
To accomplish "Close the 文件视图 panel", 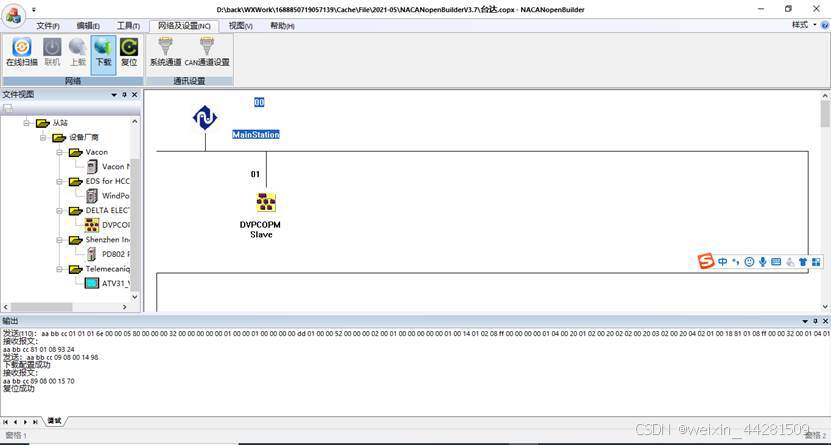I will (x=135, y=95).
